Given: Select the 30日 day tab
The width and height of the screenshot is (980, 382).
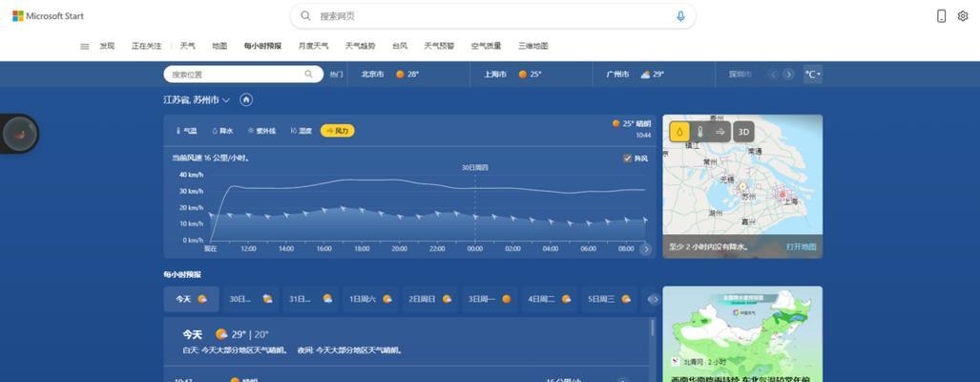Looking at the screenshot, I should [x=251, y=299].
